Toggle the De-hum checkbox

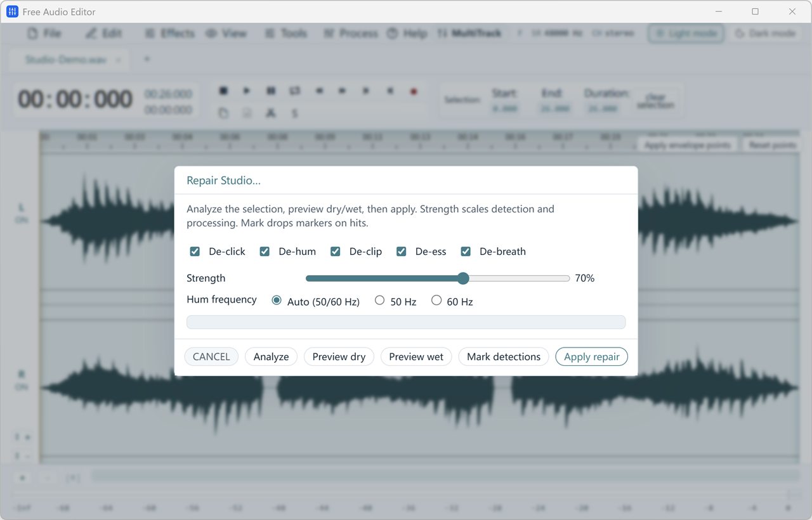click(x=265, y=252)
